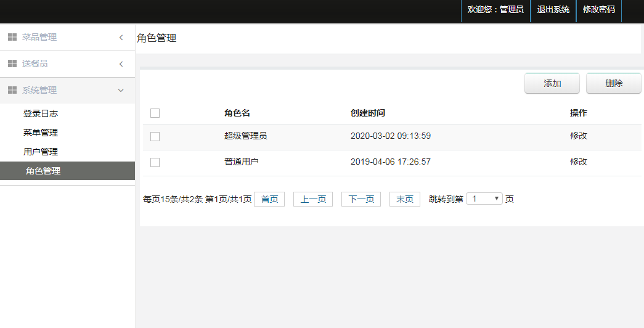Toggle the 系统管理 menu section
Screen dimensions: 644x328
coord(67,91)
